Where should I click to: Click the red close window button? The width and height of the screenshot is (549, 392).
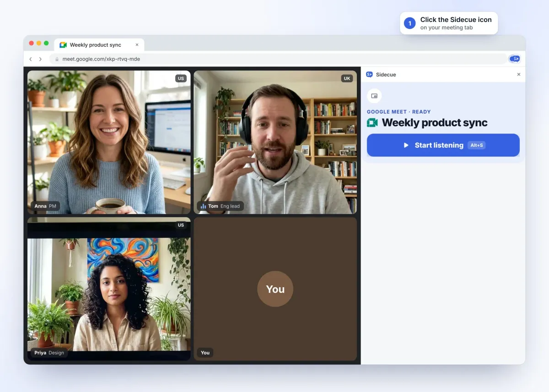(32, 43)
